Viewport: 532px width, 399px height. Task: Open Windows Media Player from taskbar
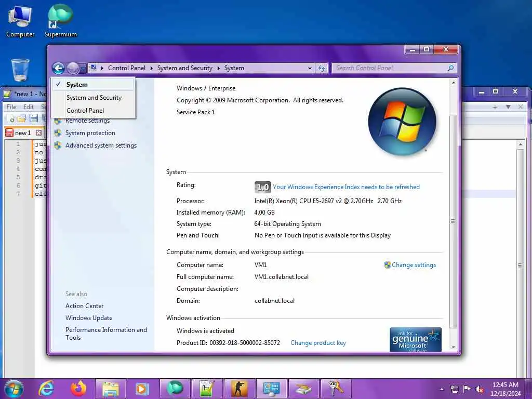pyautogui.click(x=142, y=389)
